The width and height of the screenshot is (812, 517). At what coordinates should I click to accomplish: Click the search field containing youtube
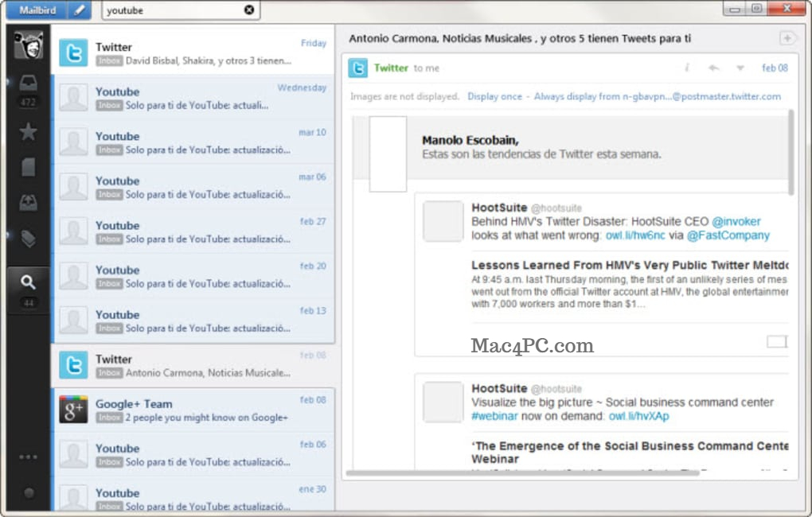[x=181, y=10]
